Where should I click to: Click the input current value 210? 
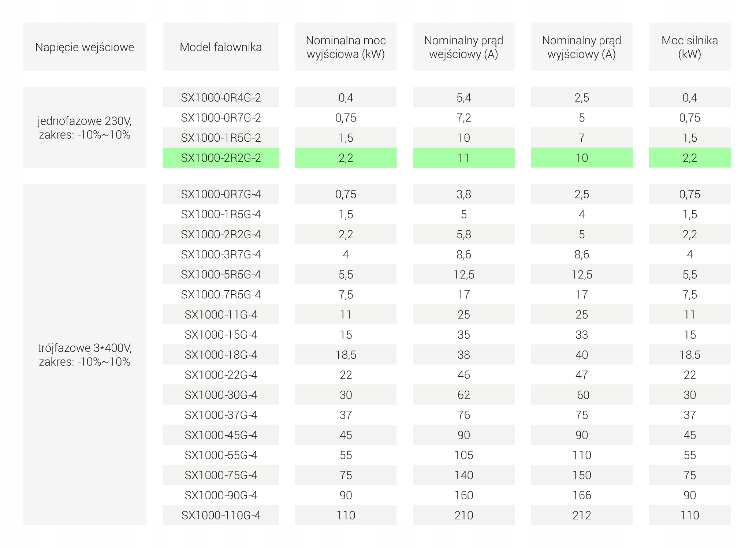[x=463, y=515]
